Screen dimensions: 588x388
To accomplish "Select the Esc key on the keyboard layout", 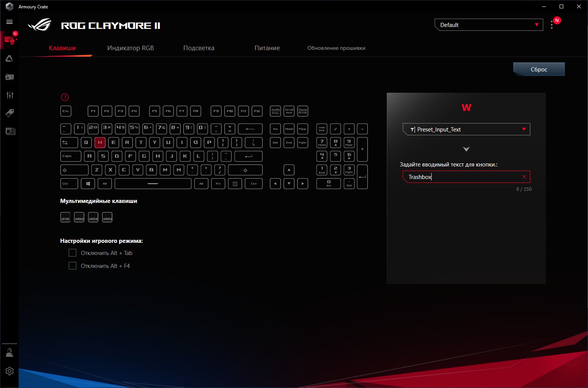I will coord(66,111).
